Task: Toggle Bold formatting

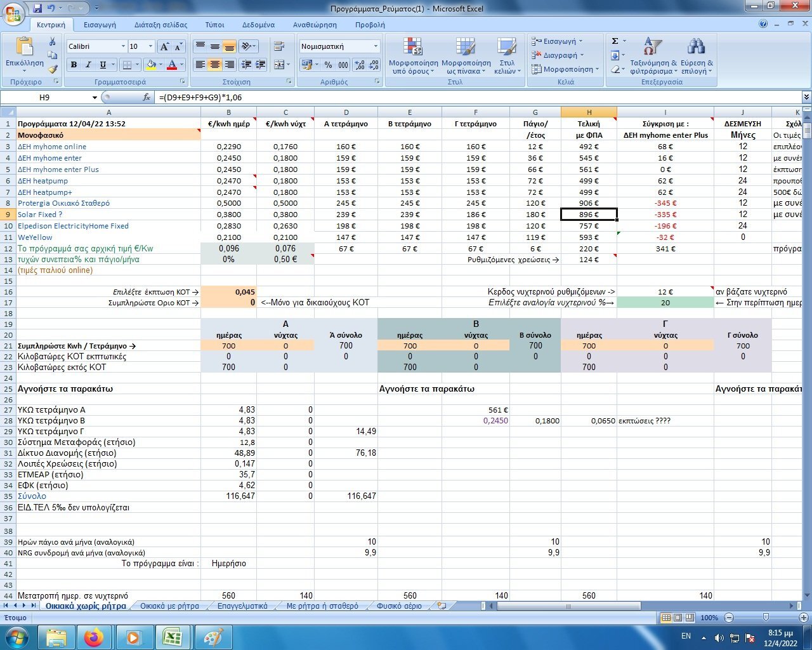Action: 74,65
